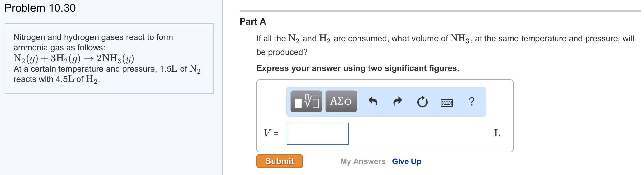
Task: Click the 'V =' label
Action: 271,133
